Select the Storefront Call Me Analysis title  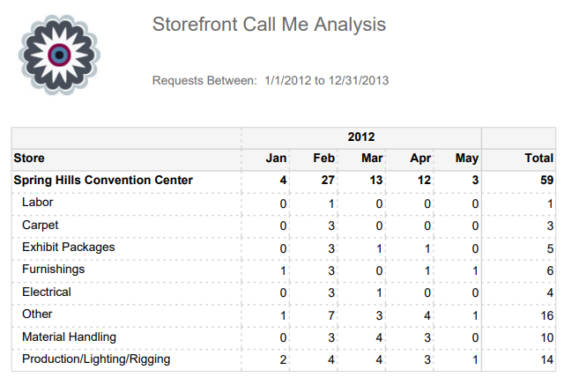(x=269, y=25)
